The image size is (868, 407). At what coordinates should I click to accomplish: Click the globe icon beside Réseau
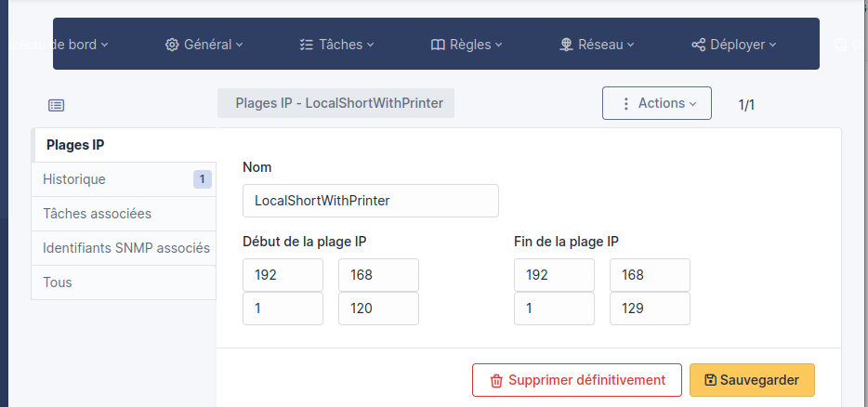[566, 45]
